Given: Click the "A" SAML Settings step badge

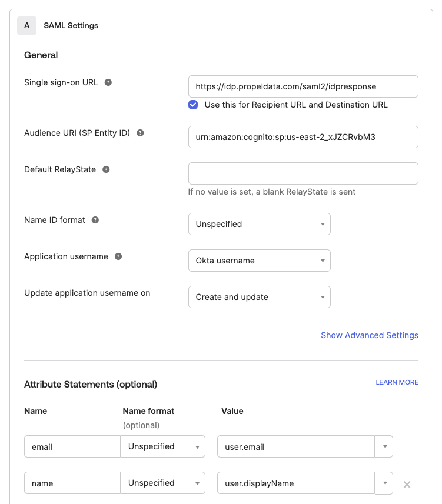Looking at the screenshot, I should coord(26,25).
